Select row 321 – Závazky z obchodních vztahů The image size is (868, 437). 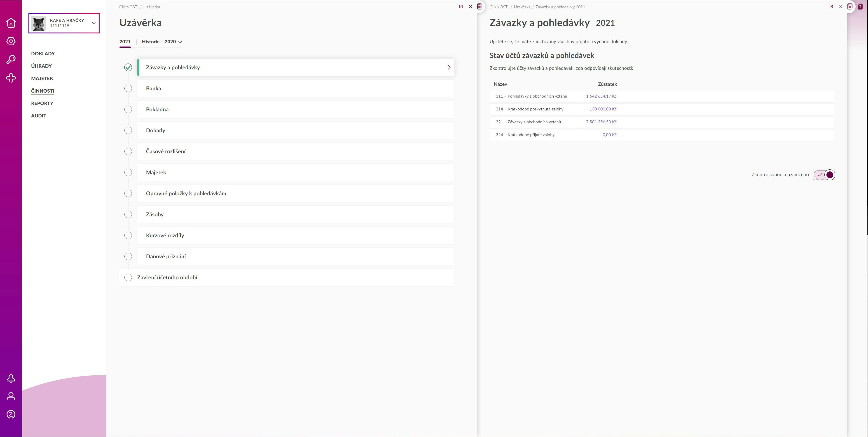pyautogui.click(x=662, y=122)
